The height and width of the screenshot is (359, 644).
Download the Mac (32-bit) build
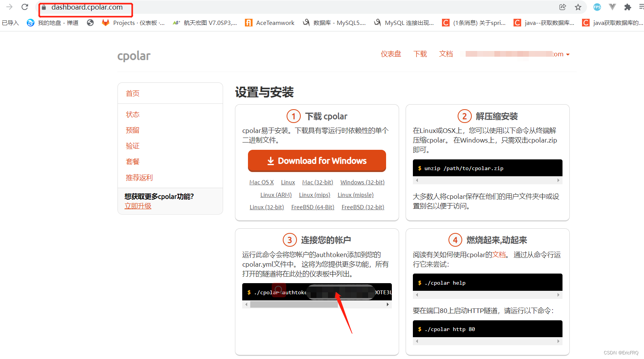pos(318,182)
